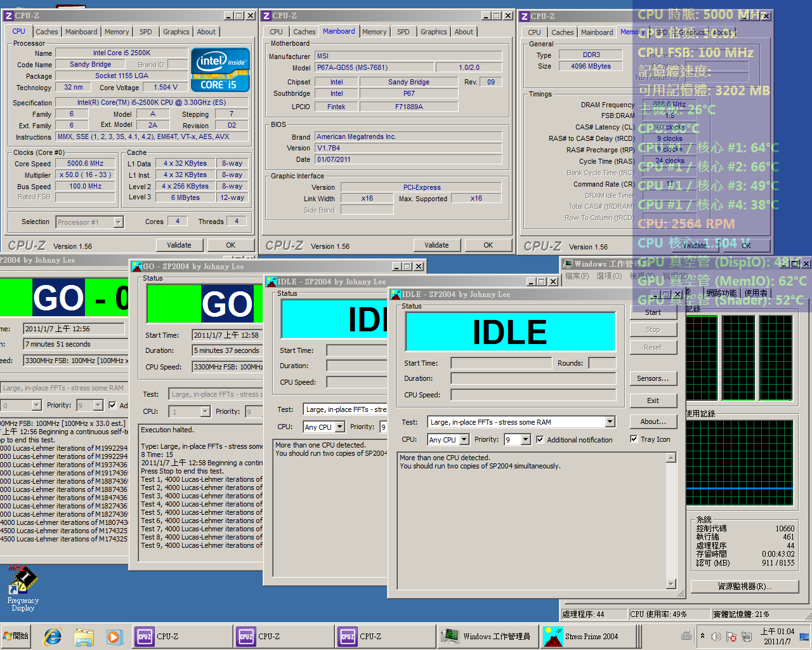The width and height of the screenshot is (812, 650).
Task: Click the Intel Core i5 inside logo
Action: (x=220, y=70)
